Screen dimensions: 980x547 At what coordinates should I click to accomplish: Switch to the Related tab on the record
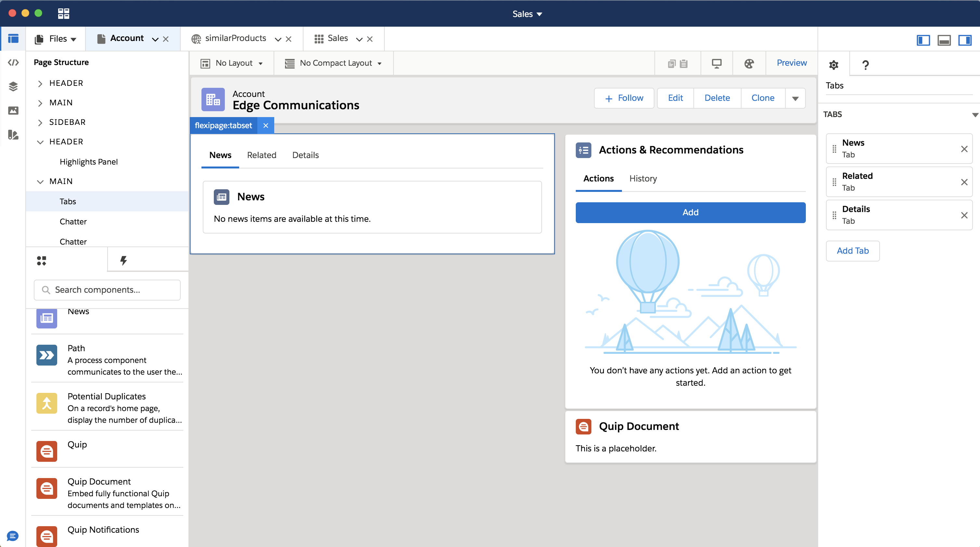click(x=262, y=155)
